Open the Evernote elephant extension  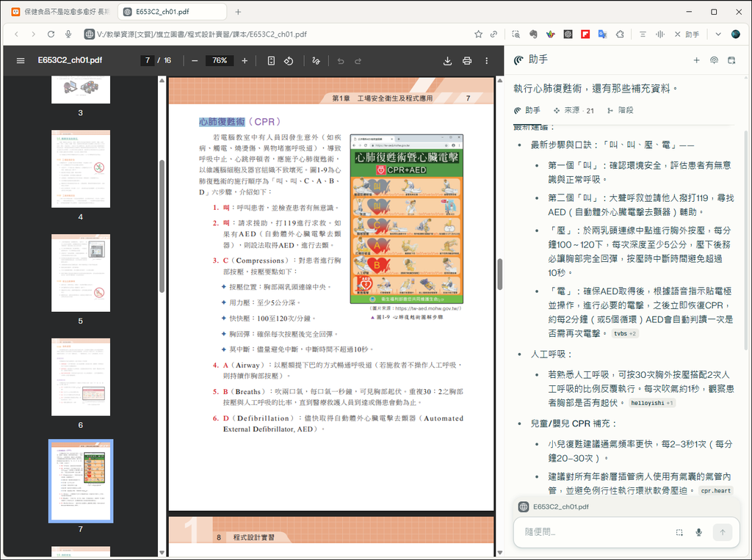[533, 34]
